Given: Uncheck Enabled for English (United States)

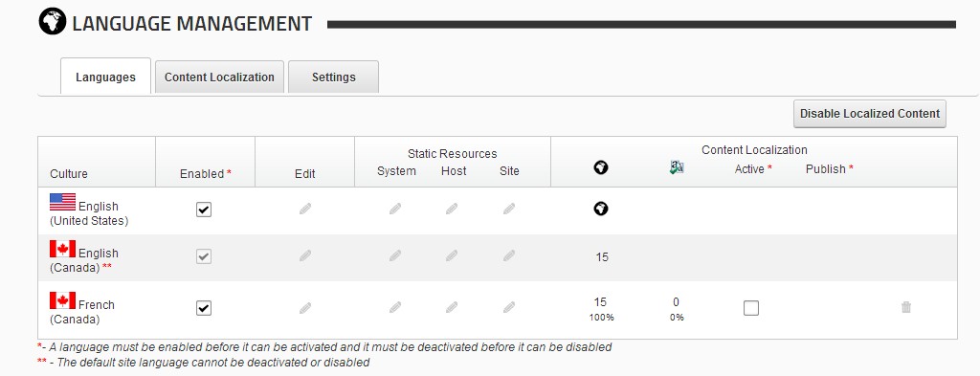Looking at the screenshot, I should (204, 210).
